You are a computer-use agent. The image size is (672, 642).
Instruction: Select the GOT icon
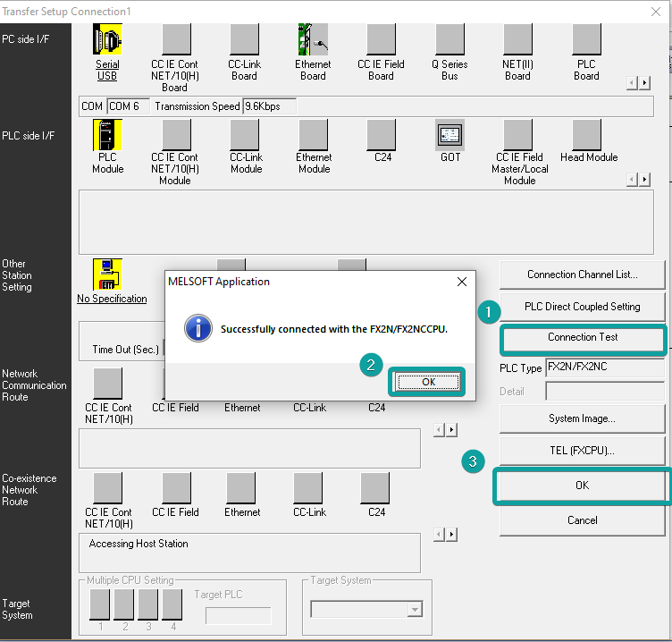tap(449, 135)
